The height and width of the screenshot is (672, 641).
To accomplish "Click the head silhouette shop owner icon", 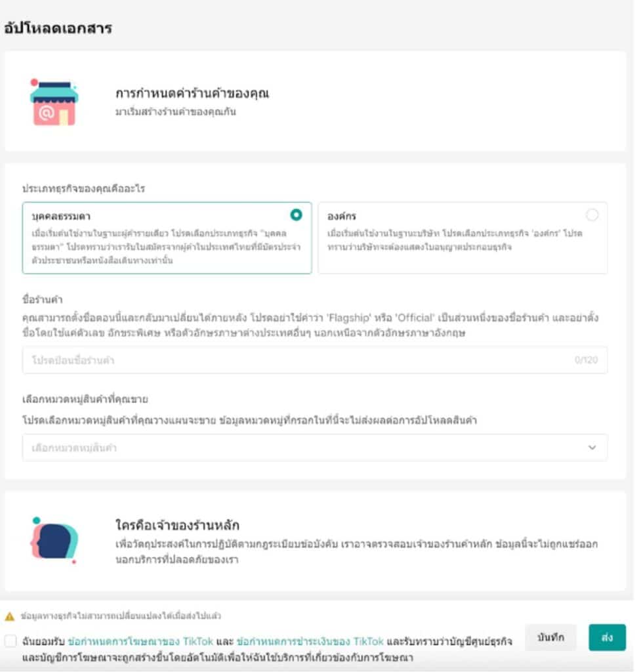I will (x=54, y=540).
